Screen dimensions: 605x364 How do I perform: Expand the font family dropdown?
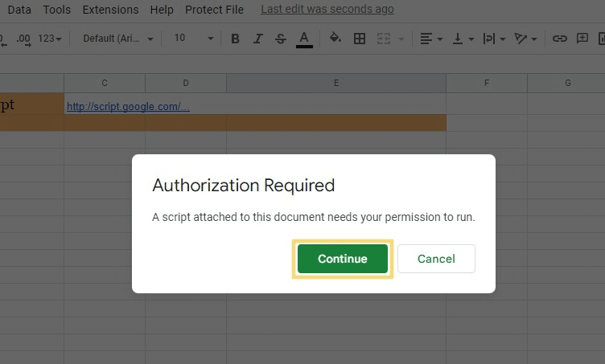(x=116, y=39)
